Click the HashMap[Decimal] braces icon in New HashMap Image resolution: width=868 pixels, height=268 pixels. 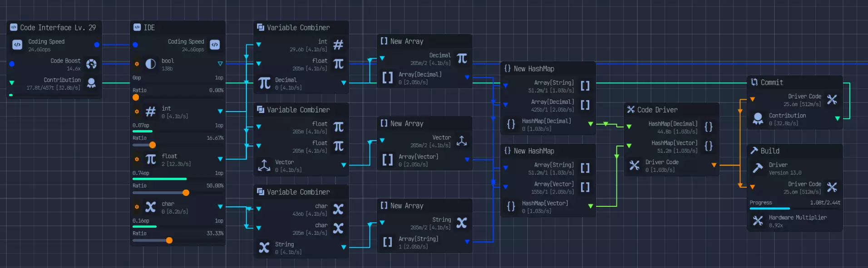[x=511, y=124]
